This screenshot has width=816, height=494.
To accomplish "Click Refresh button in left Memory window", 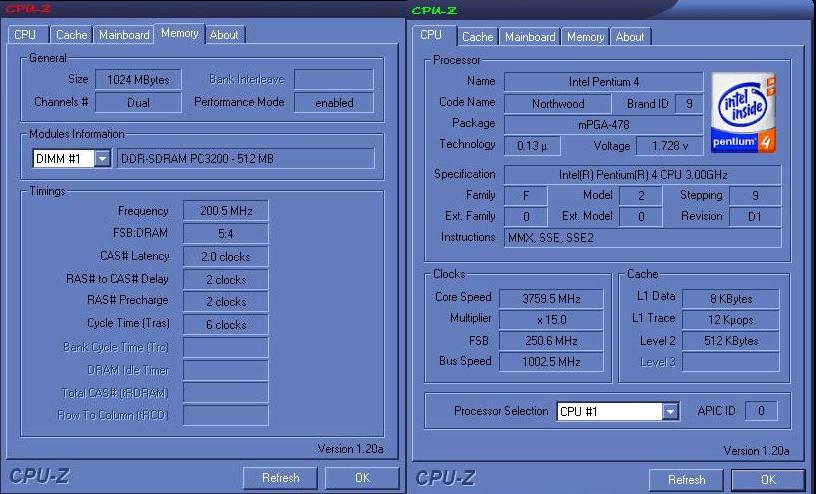I will (x=280, y=478).
